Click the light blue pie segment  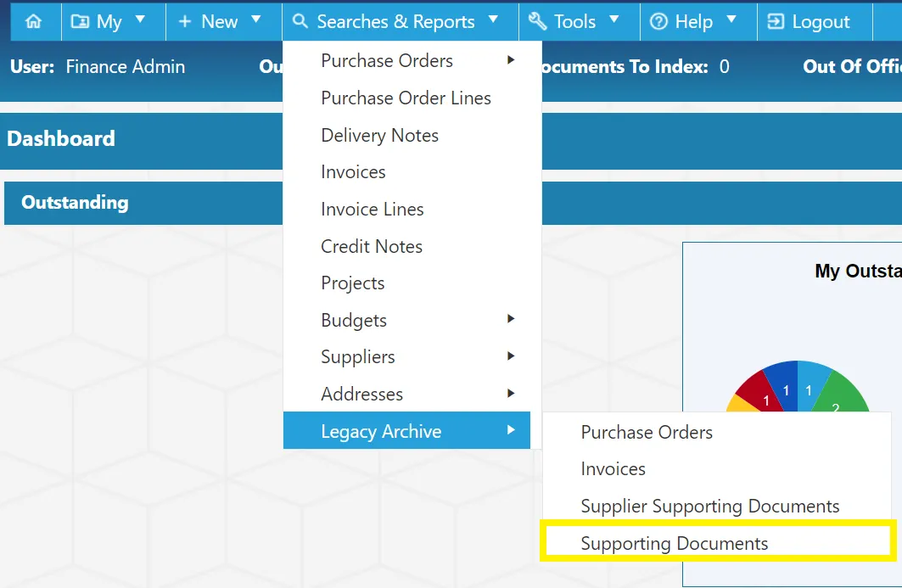pyautogui.click(x=810, y=384)
